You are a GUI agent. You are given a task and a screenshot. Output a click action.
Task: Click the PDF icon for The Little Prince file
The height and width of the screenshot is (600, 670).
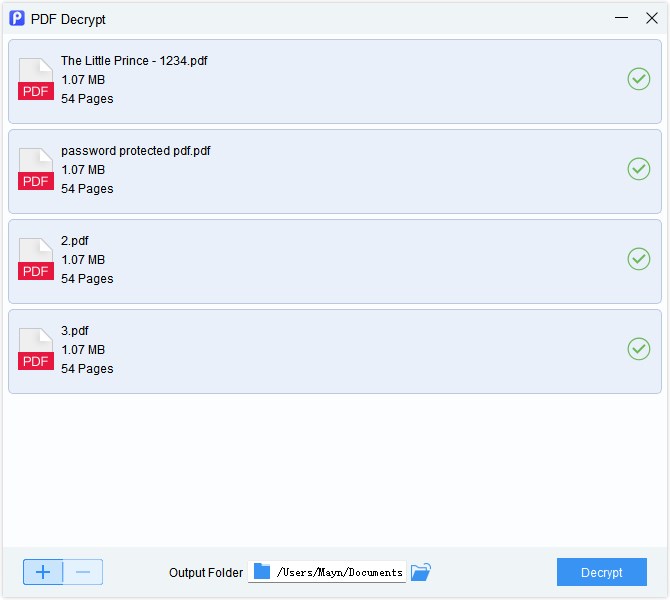[35, 80]
